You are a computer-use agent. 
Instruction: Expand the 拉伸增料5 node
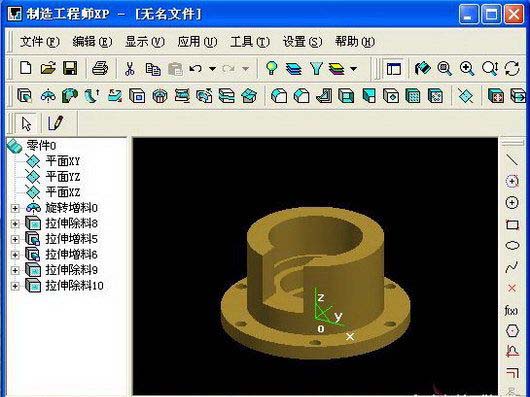[x=15, y=239]
